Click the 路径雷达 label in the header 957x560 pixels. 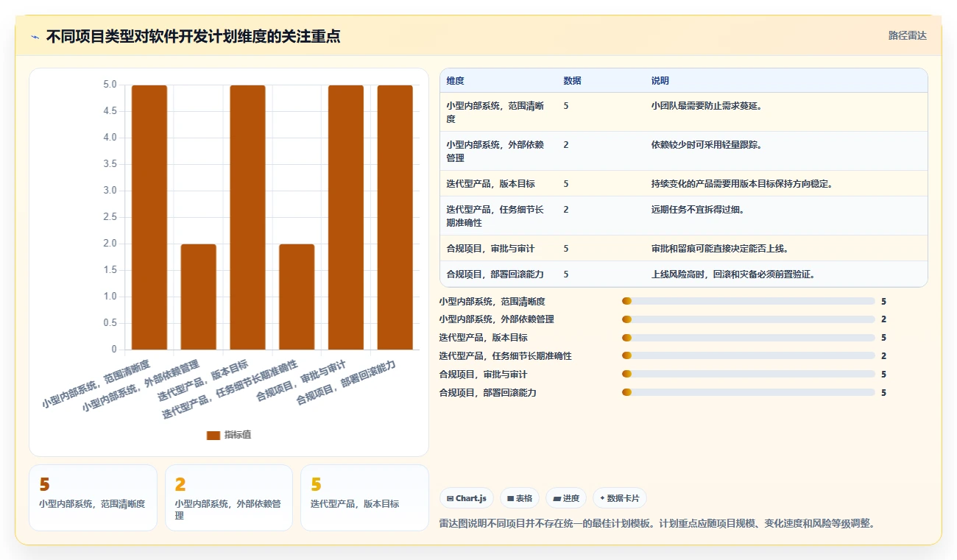tap(907, 35)
